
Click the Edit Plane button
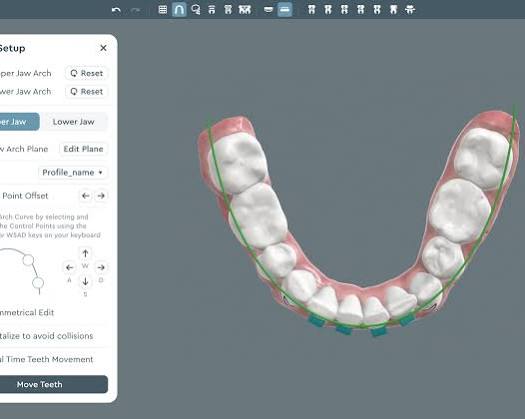click(x=83, y=149)
